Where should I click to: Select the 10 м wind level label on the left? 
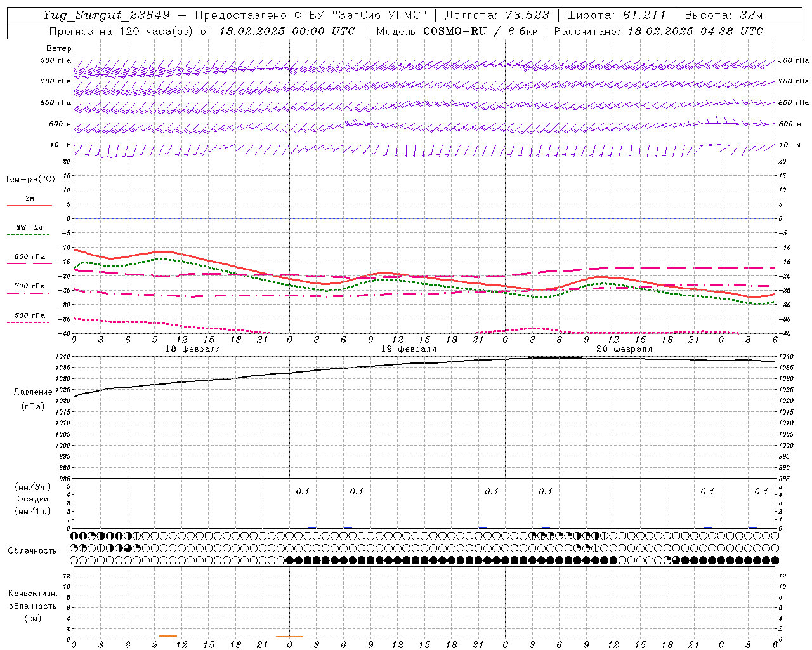click(61, 145)
